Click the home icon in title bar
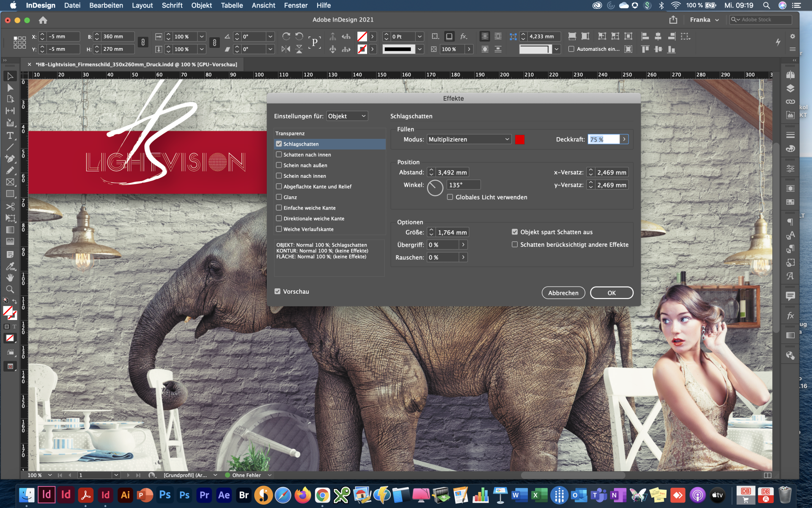 tap(43, 20)
